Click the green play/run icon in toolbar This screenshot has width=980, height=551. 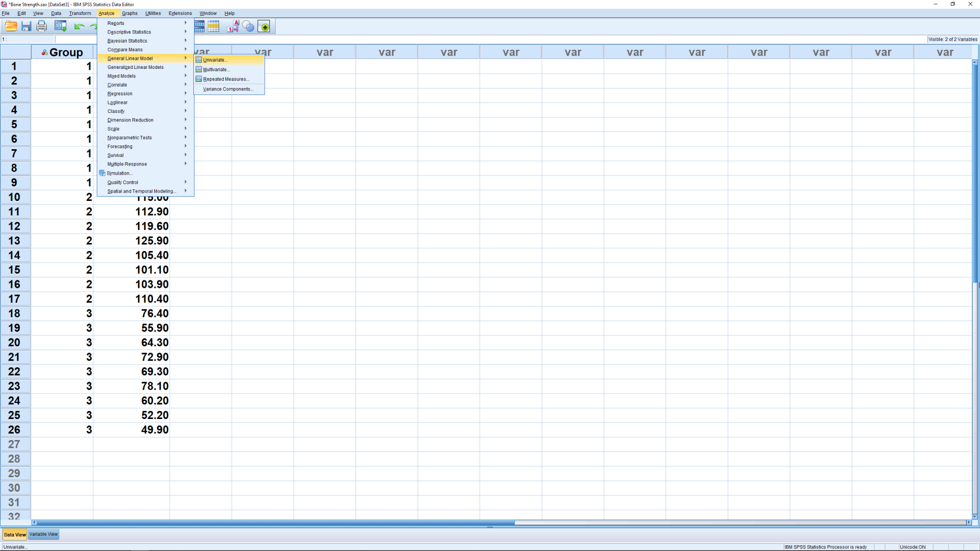265,26
